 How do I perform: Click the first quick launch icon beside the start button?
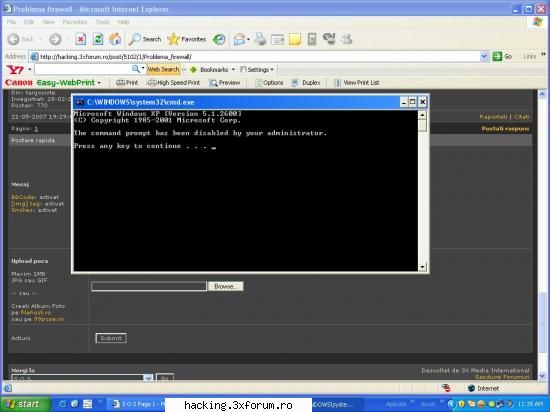(62, 404)
